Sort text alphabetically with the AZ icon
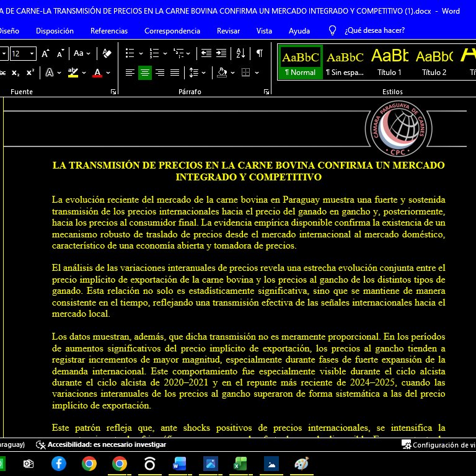Screen dimensions: 476x476 coord(240,54)
